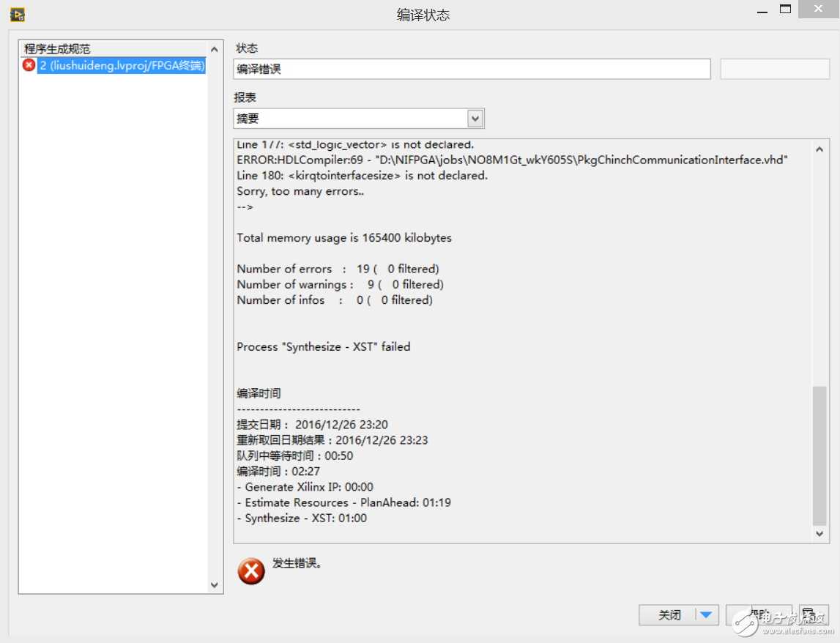840x643 pixels.
Task: Click the 'Number of infos : 0' line
Action: coord(335,300)
